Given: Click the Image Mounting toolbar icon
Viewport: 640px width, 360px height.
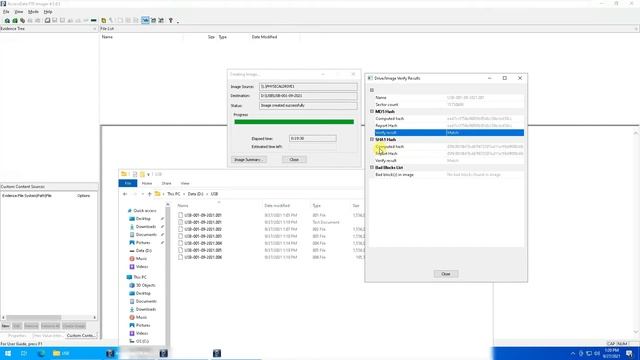Looking at the screenshot, I should [22, 20].
